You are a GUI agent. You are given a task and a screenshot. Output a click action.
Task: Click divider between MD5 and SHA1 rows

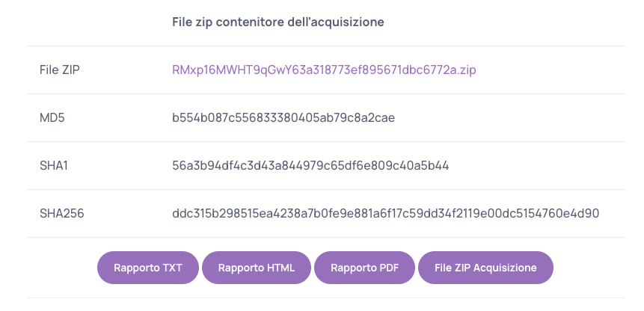(x=325, y=141)
